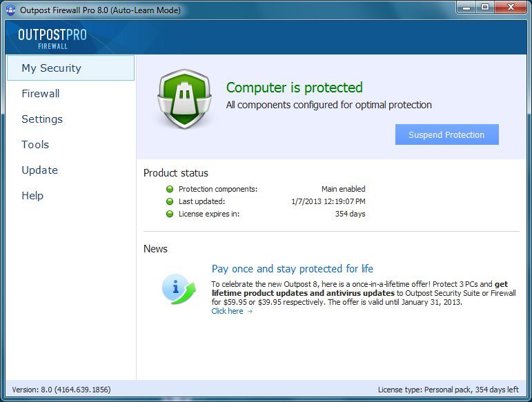Click the Protection components label

218,189
